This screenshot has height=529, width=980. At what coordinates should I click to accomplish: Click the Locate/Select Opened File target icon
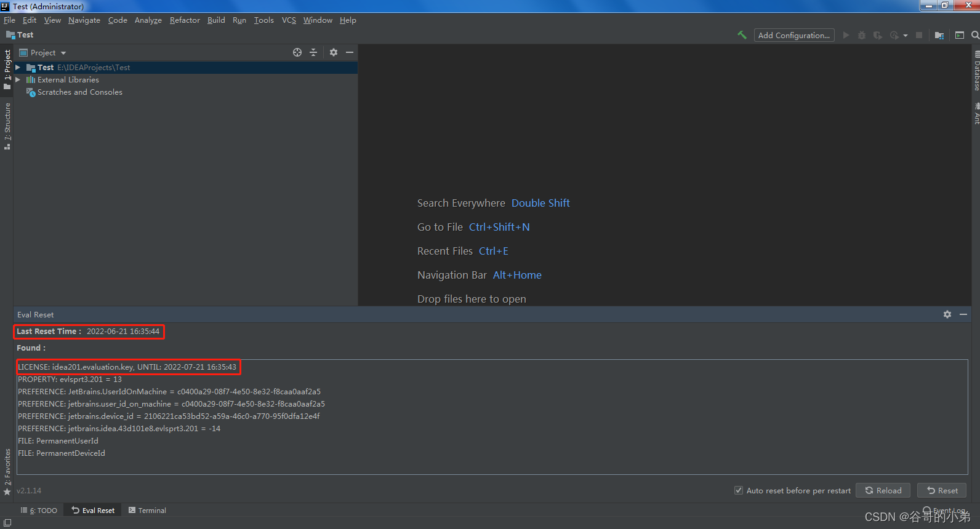point(297,52)
